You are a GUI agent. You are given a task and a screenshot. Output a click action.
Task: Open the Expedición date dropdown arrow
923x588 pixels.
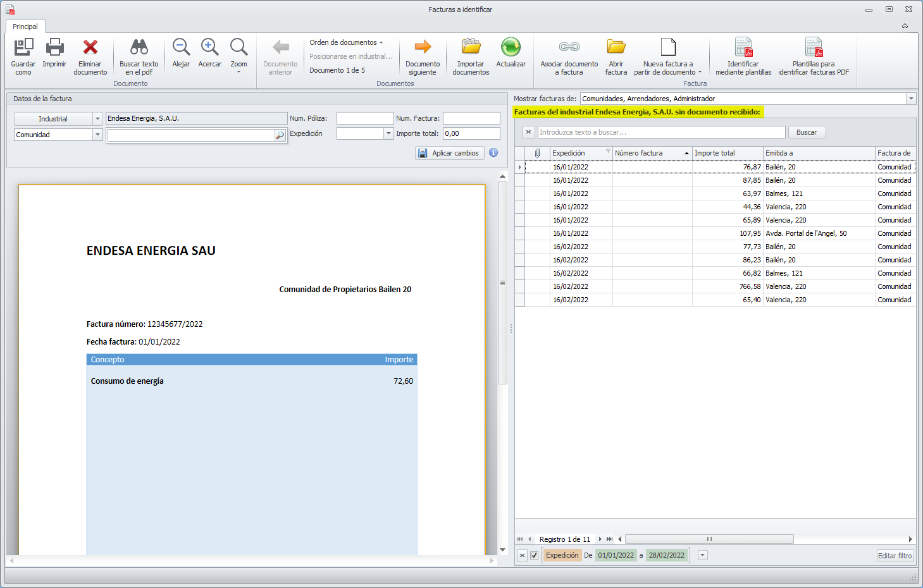pyautogui.click(x=388, y=133)
